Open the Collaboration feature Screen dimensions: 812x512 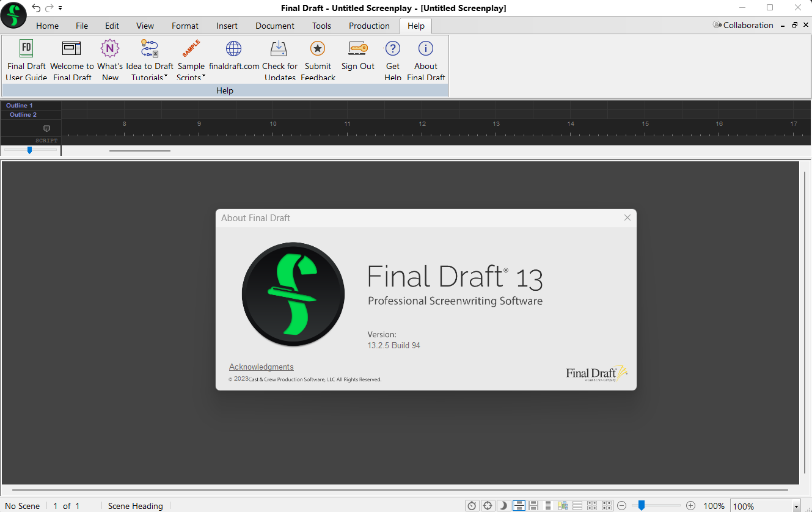[x=743, y=25]
